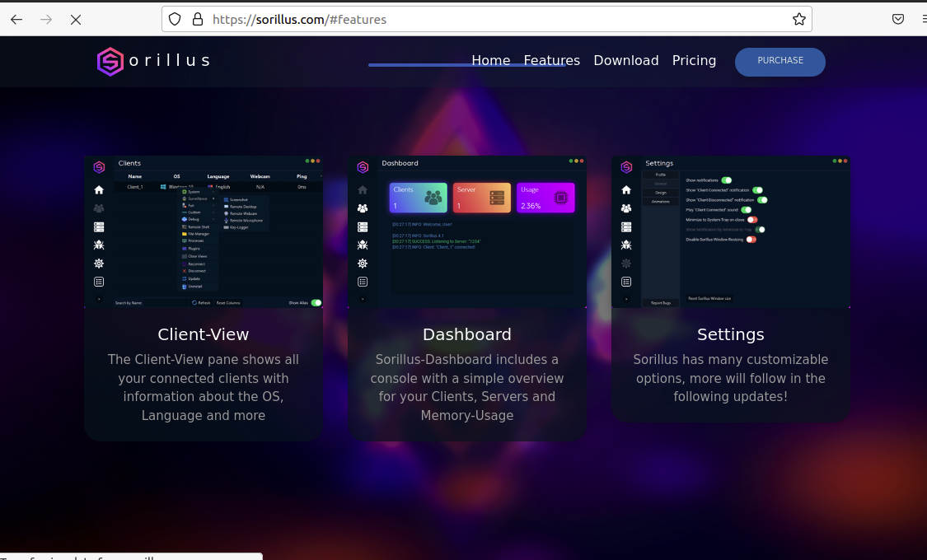The width and height of the screenshot is (927, 560).
Task: Click the browser forward arrow
Action: coord(46,20)
